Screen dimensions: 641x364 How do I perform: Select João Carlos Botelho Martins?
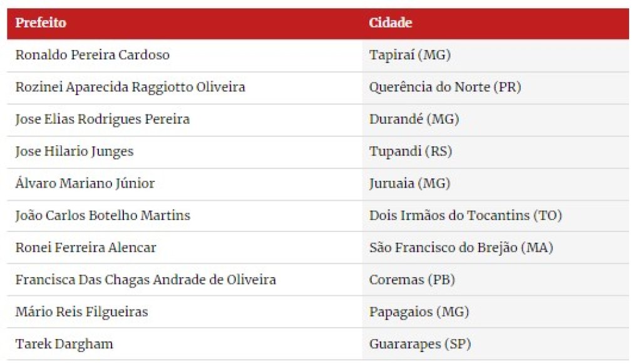(103, 215)
